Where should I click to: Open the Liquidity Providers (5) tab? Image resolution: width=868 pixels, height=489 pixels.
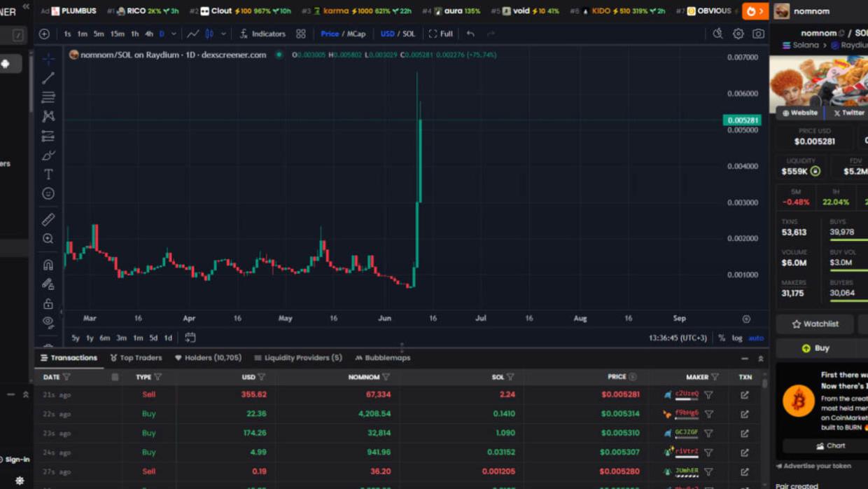tap(298, 358)
